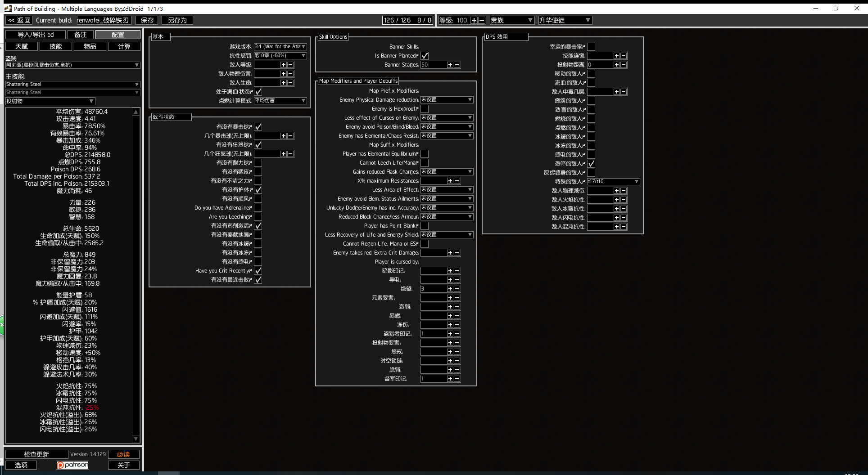The height and width of the screenshot is (475, 868).
Task: Toggle Have you Crit Recently checkbox
Action: pos(258,271)
